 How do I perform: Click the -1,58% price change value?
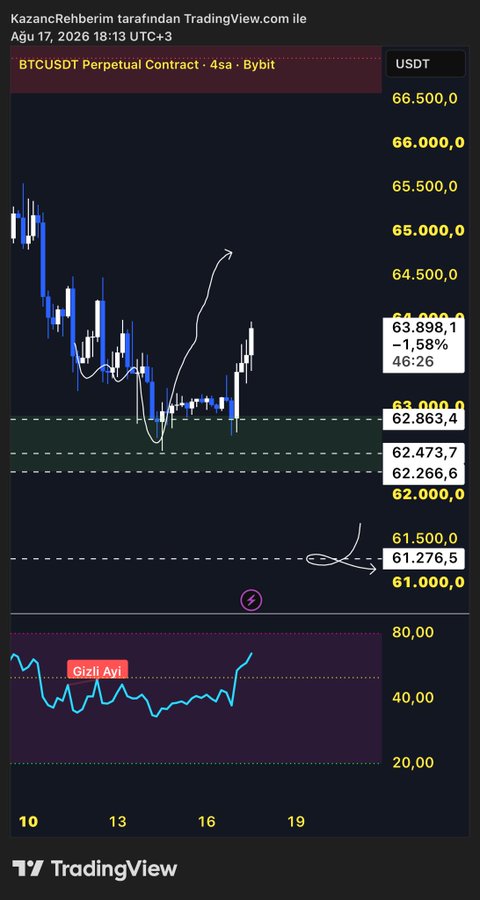click(x=420, y=344)
